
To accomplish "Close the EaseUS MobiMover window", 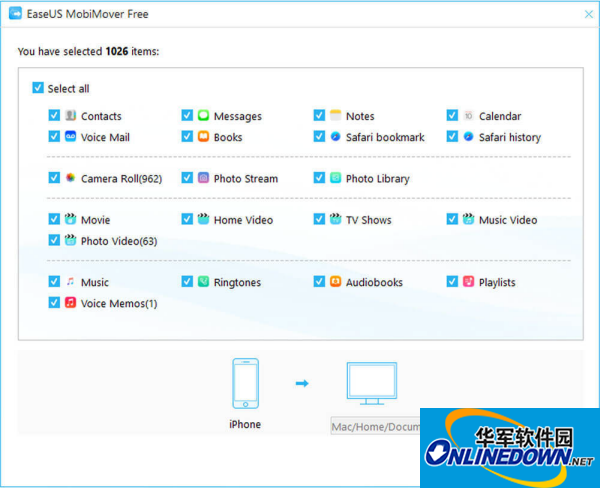I will (x=589, y=14).
